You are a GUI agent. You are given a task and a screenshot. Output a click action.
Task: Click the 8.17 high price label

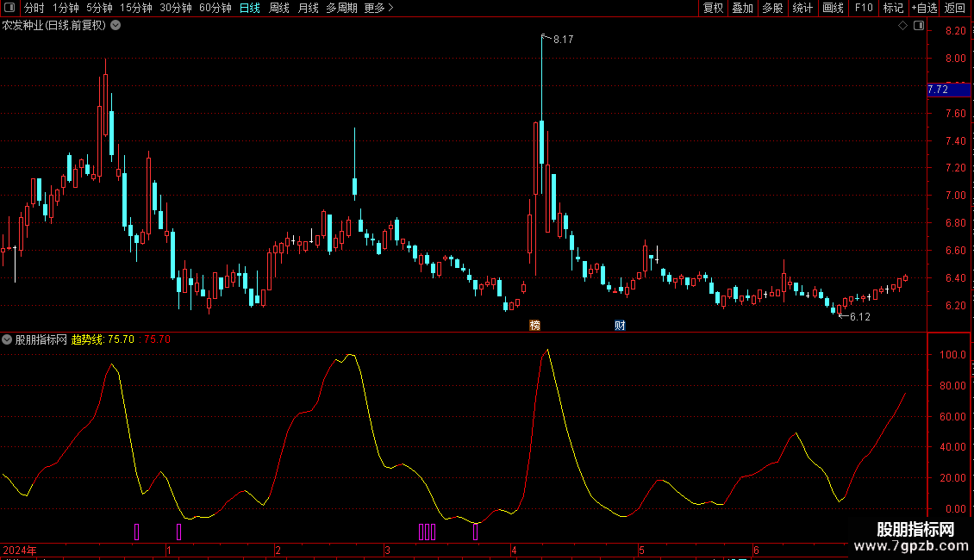(564, 40)
